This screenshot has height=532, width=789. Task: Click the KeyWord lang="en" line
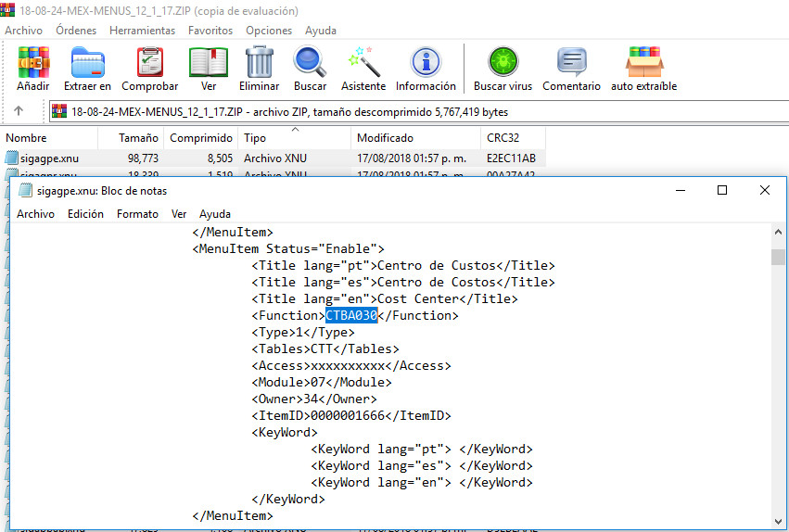(422, 482)
